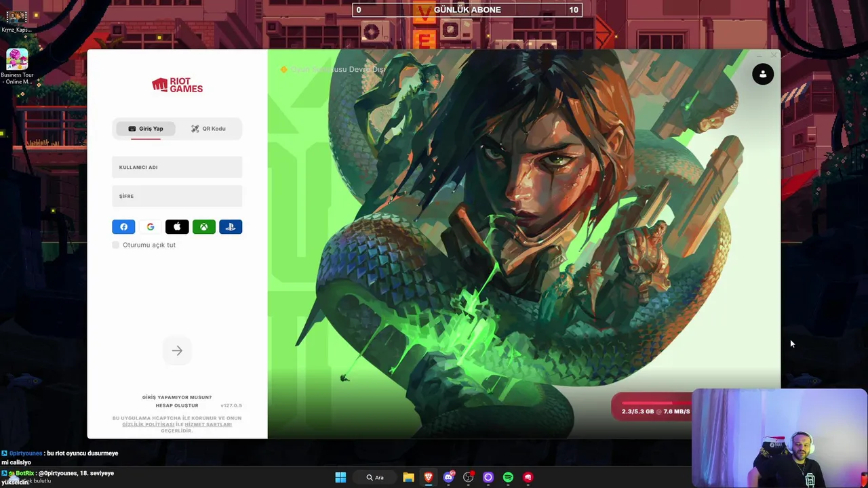The width and height of the screenshot is (868, 488).
Task: Open OBS Studio from the taskbar
Action: click(x=468, y=477)
